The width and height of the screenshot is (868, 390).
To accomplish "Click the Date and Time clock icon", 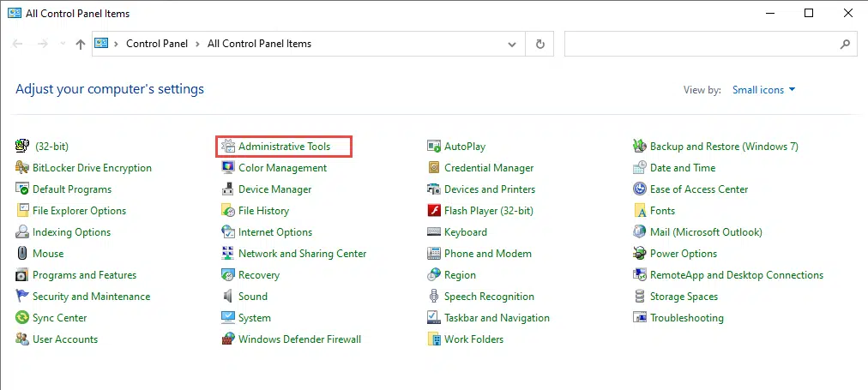I will pos(640,168).
